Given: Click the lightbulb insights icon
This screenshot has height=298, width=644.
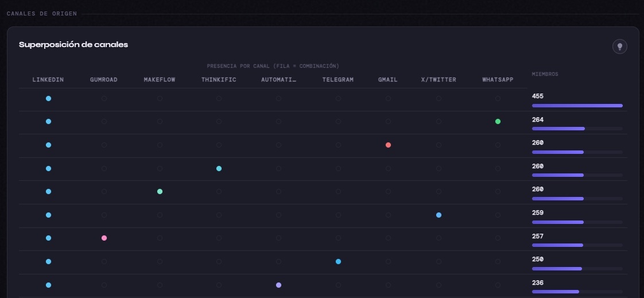Looking at the screenshot, I should click(619, 47).
